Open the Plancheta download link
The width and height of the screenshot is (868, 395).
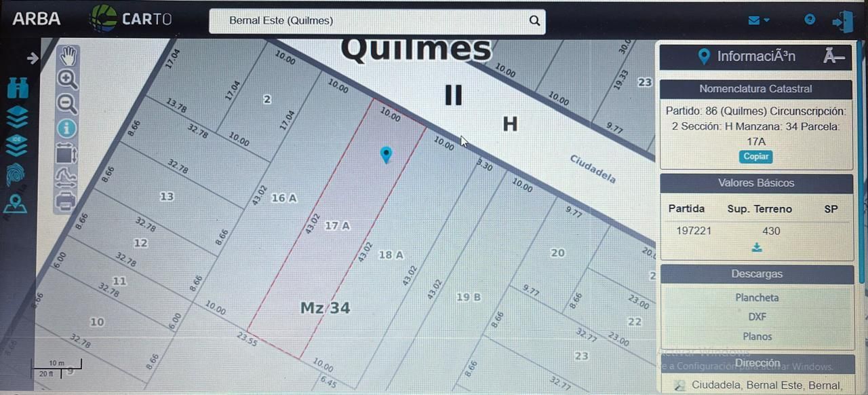(x=757, y=297)
